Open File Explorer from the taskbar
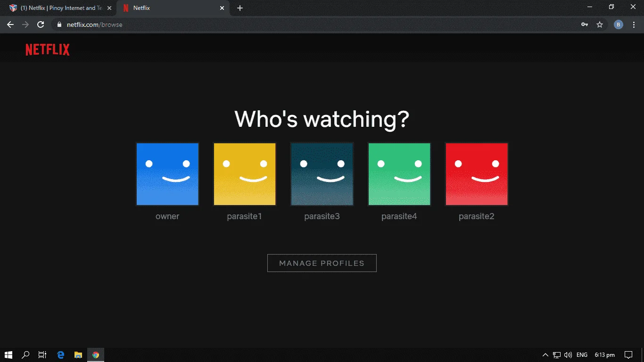 (78, 355)
